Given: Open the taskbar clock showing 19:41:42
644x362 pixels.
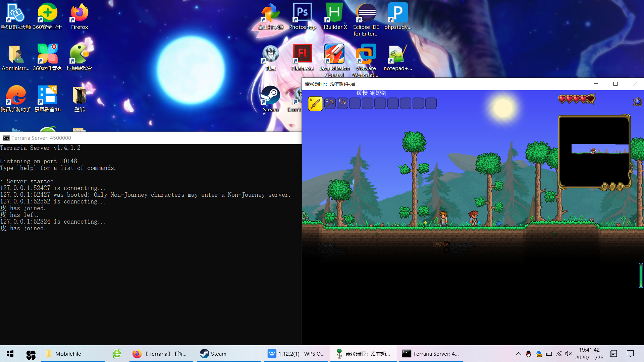Looking at the screenshot, I should pos(589,354).
